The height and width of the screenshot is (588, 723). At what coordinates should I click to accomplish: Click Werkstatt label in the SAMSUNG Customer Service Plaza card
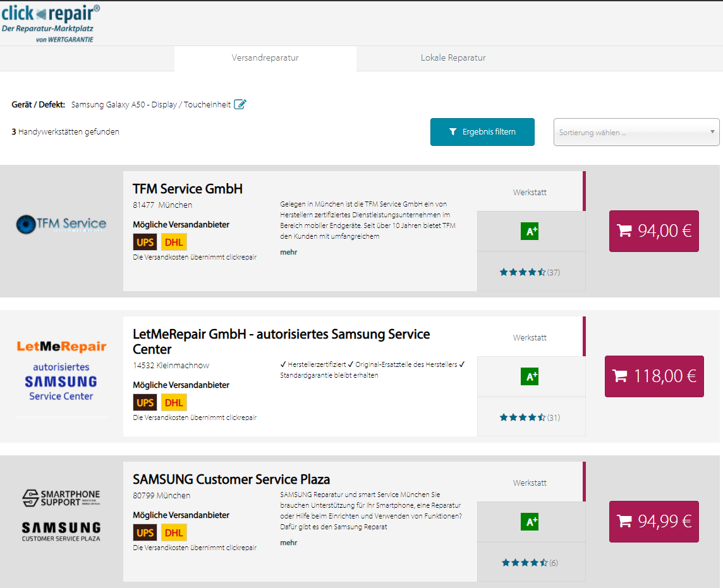coord(530,483)
